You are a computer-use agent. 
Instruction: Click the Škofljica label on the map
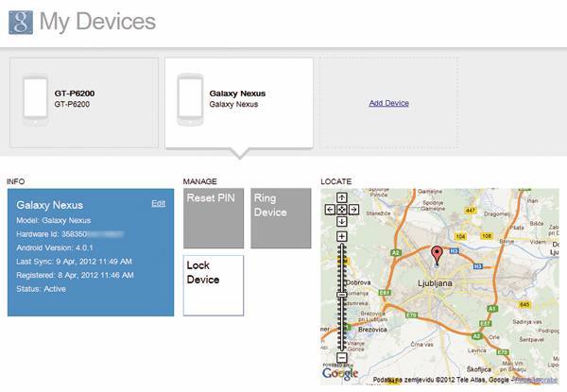479,369
